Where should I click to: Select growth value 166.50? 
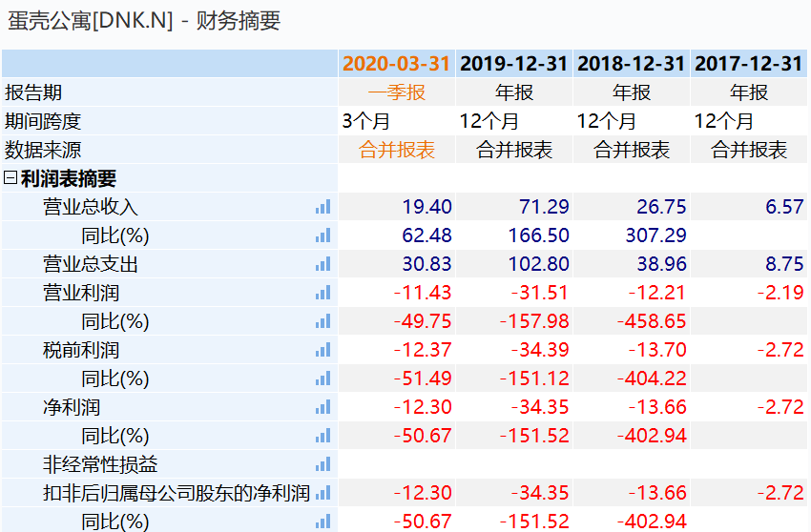538,235
